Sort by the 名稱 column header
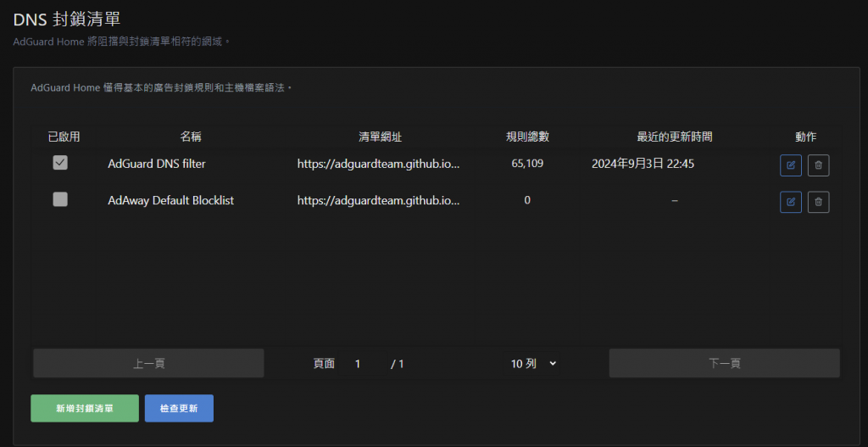 (x=191, y=137)
